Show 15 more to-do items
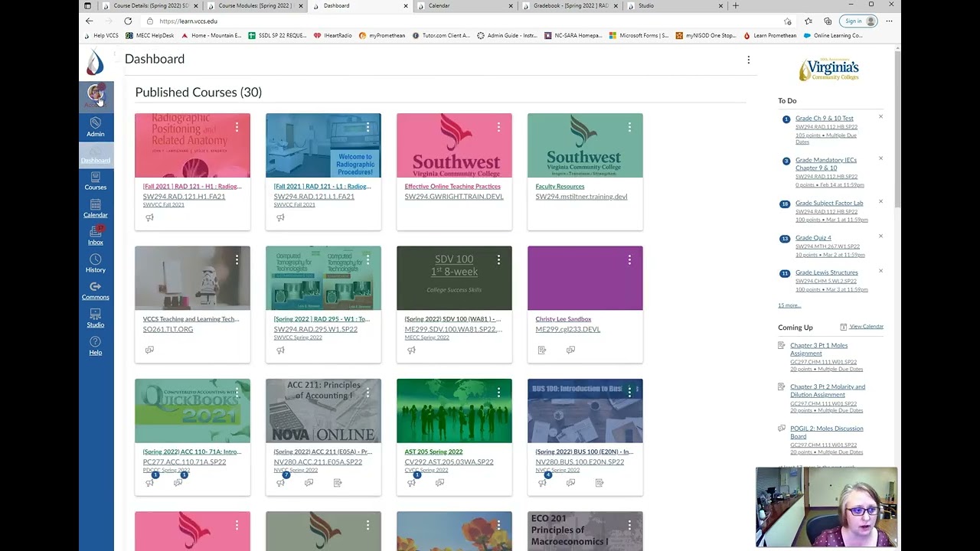Image resolution: width=980 pixels, height=551 pixels. click(789, 305)
